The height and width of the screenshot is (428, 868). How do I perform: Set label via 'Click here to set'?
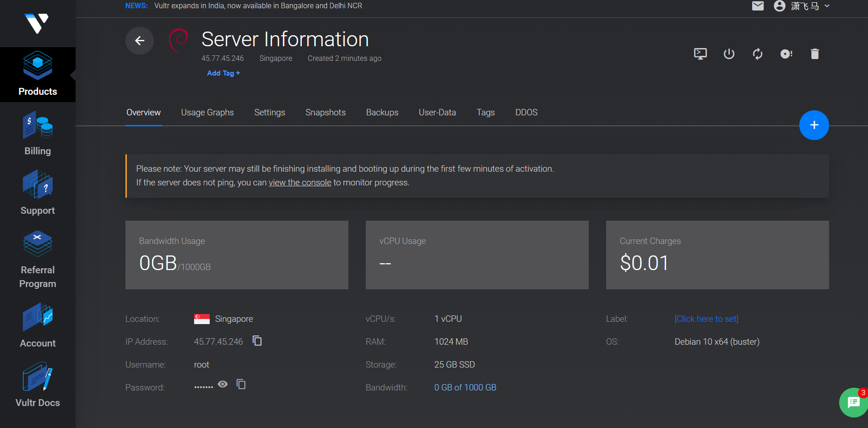pos(706,319)
